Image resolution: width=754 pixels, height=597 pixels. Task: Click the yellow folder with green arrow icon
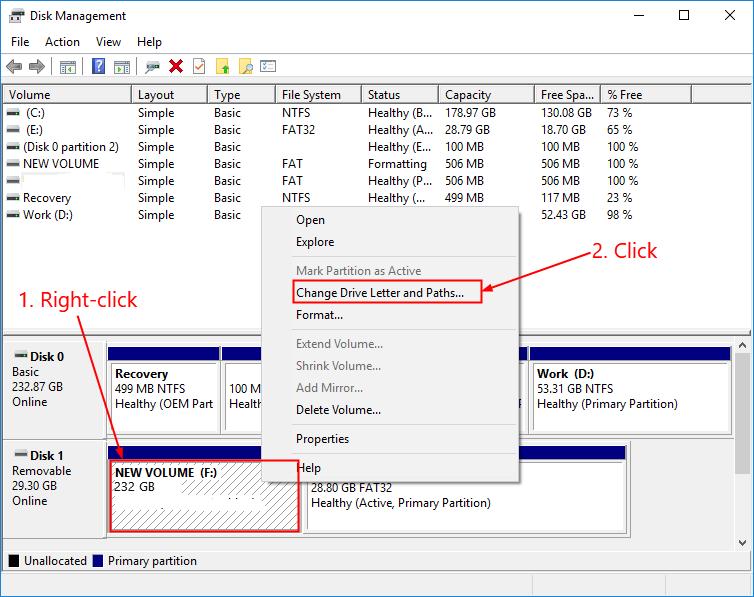222,66
